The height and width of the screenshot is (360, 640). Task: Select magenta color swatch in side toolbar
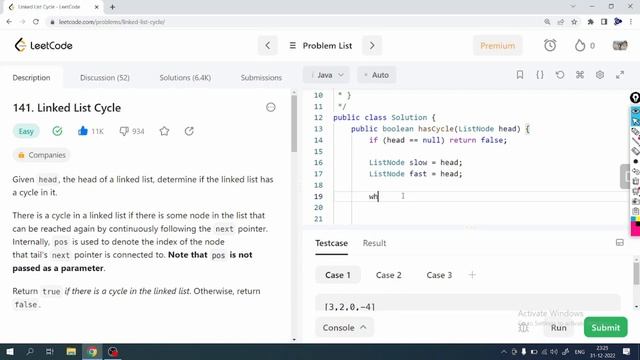point(636,230)
